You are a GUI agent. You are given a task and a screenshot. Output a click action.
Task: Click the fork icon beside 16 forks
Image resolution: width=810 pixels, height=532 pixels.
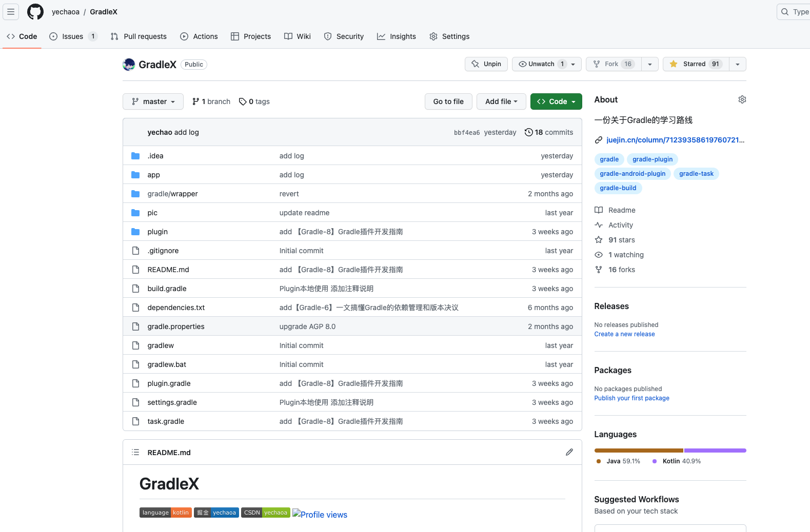[x=598, y=270]
